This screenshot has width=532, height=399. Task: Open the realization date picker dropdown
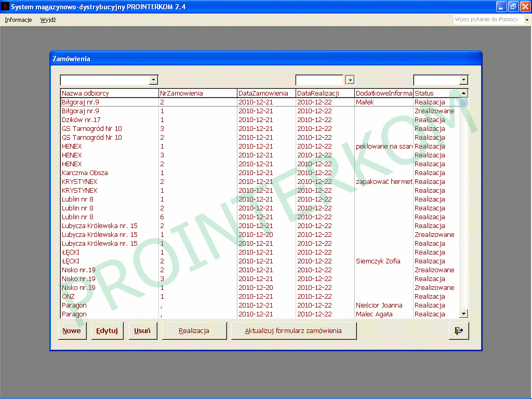(350, 80)
